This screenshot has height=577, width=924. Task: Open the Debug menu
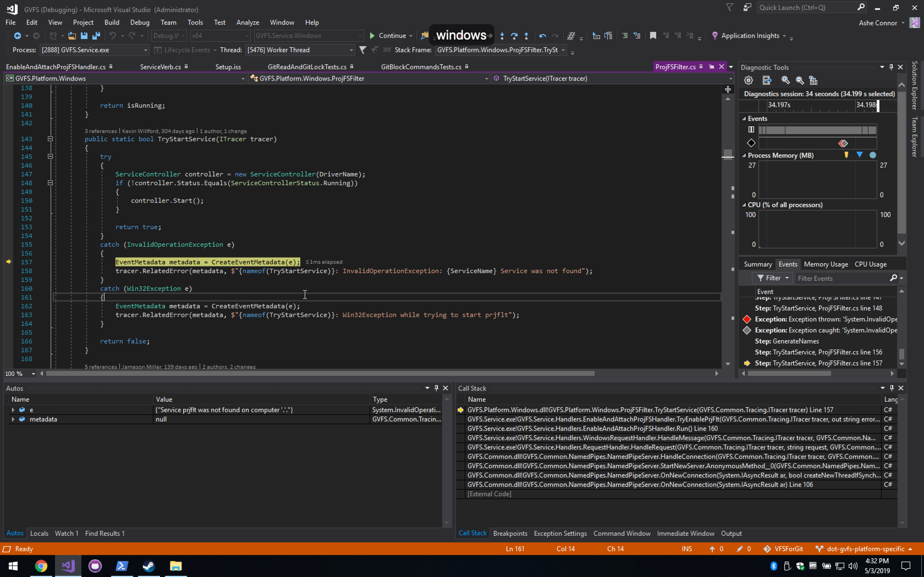pos(139,23)
